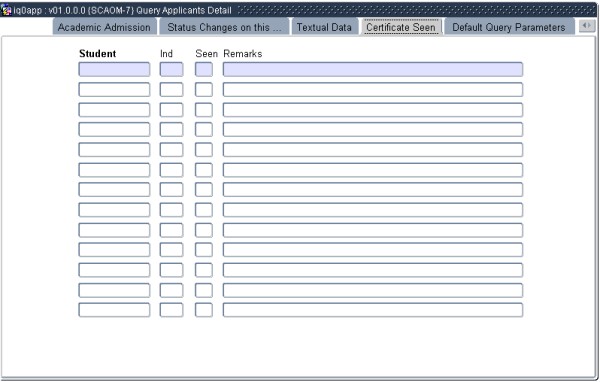Go to Default Query Parameters tab
600x382 pixels.
tap(509, 27)
